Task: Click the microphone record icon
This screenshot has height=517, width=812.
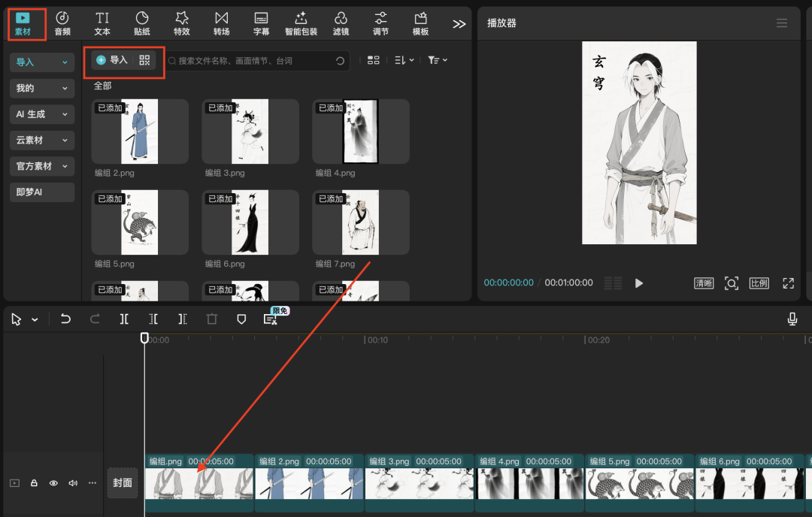Action: click(x=792, y=319)
